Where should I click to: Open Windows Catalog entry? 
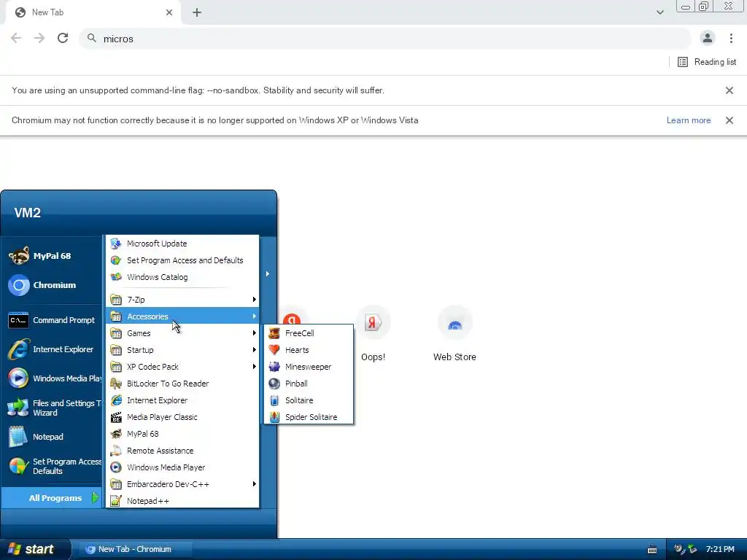click(182, 277)
